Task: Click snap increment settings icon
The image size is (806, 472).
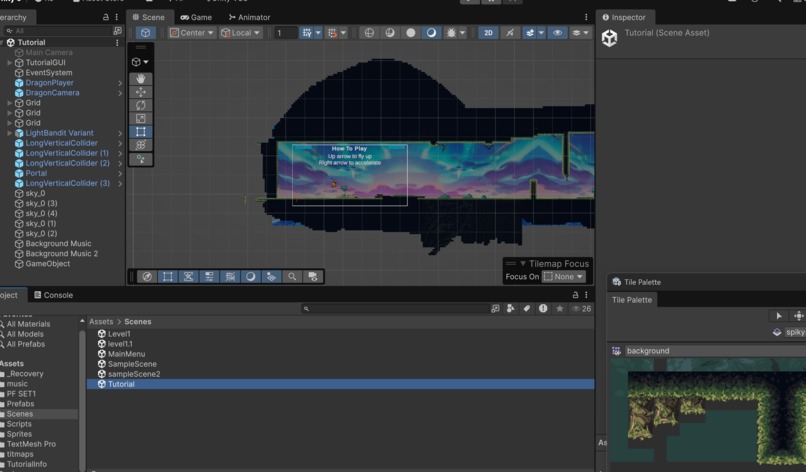Action: (333, 33)
